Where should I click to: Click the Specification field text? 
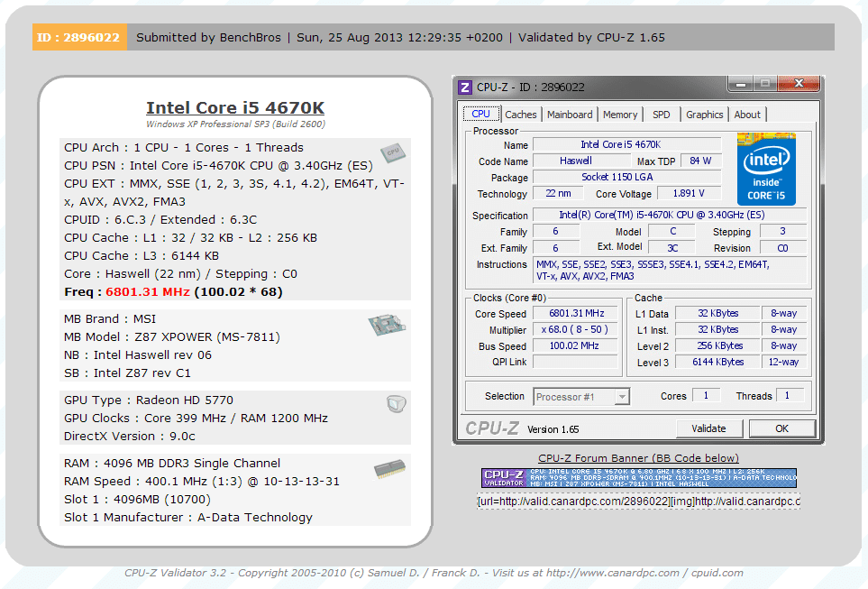pos(670,215)
